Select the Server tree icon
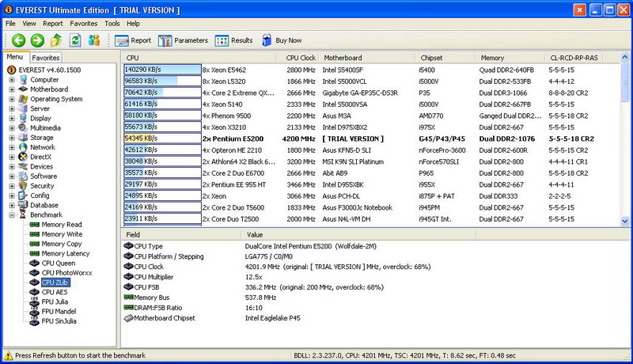The height and width of the screenshot is (364, 633). click(23, 108)
